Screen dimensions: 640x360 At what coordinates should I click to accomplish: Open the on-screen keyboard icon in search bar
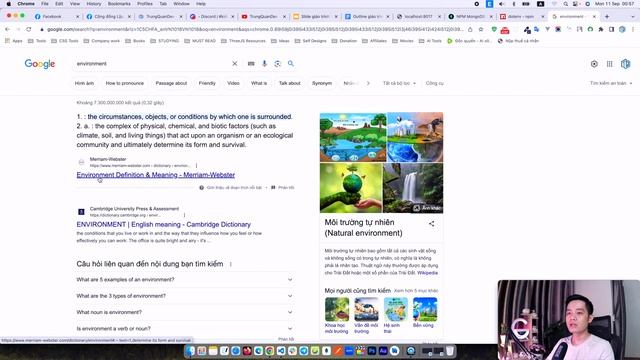point(251,64)
